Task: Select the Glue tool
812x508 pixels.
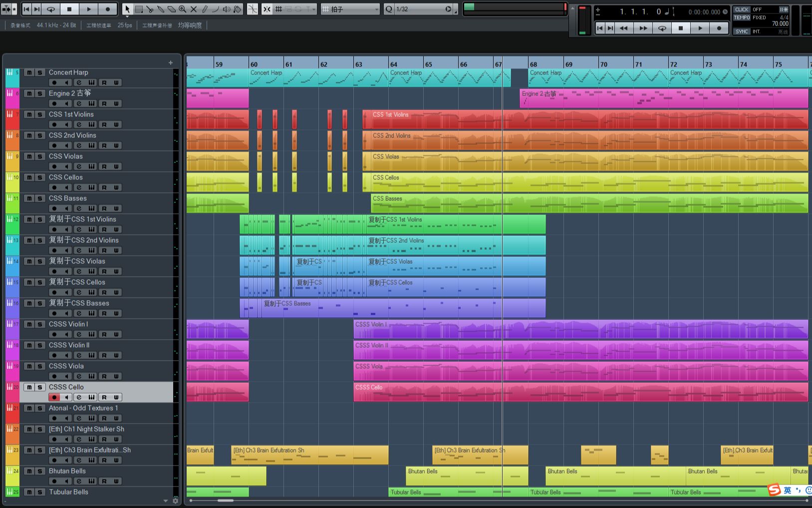Action: 161,9
